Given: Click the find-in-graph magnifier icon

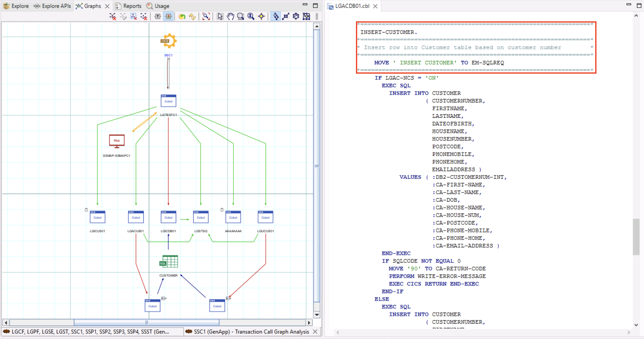Looking at the screenshot, I should pos(206,17).
